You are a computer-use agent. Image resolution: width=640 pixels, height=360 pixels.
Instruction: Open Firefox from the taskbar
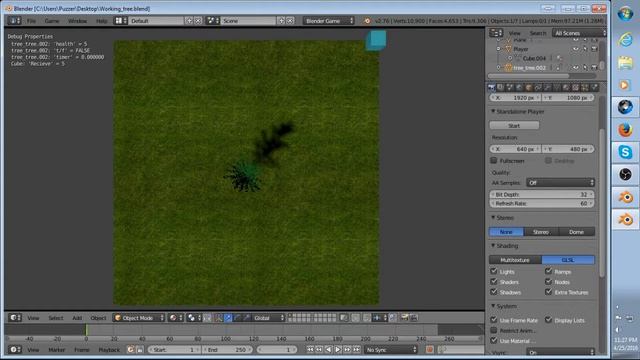pyautogui.click(x=625, y=130)
